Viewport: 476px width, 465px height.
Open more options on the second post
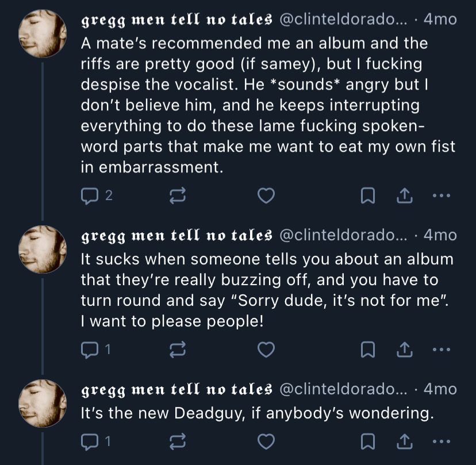440,349
